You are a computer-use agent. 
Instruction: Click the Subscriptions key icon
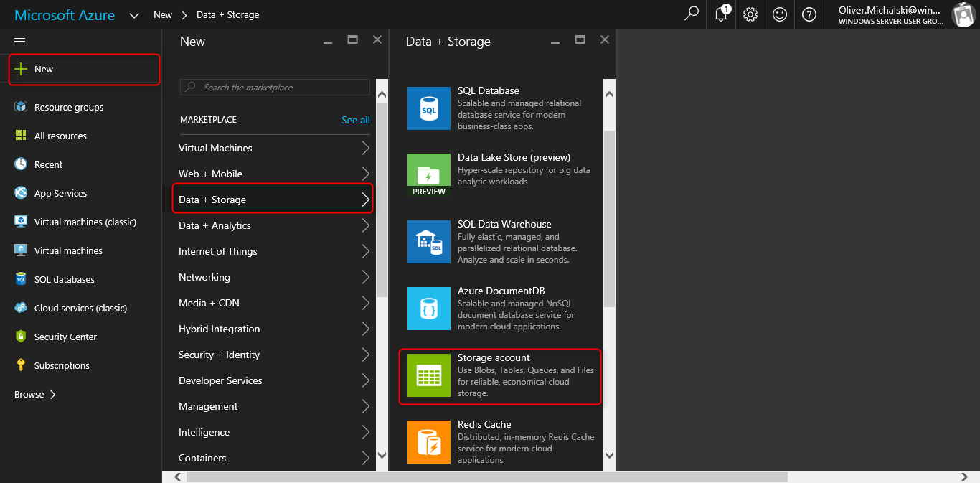(x=21, y=365)
